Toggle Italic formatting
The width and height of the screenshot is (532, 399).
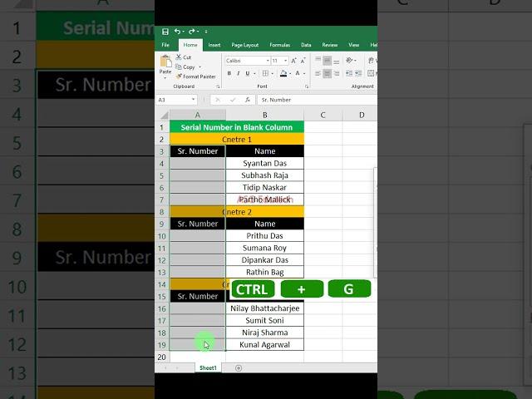(239, 74)
